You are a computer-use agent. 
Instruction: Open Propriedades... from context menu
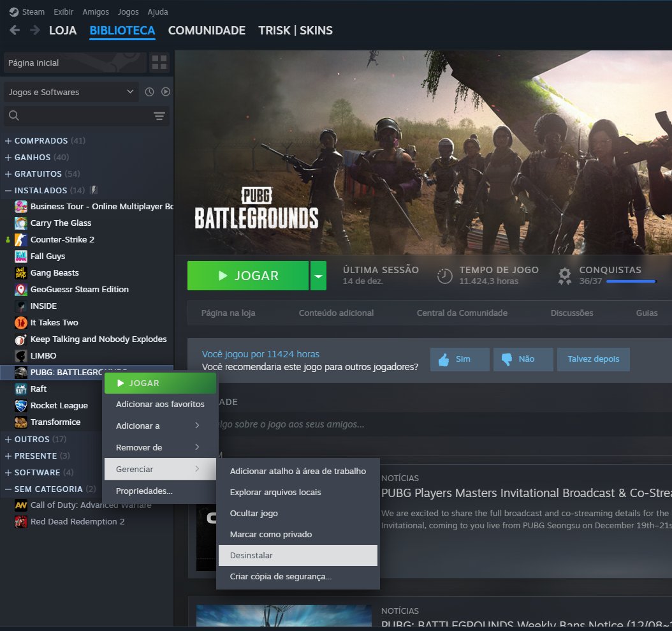click(160, 491)
